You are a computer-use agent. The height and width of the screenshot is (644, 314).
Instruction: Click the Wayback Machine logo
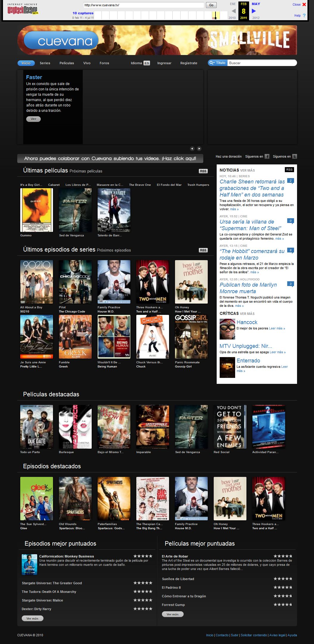click(23, 10)
